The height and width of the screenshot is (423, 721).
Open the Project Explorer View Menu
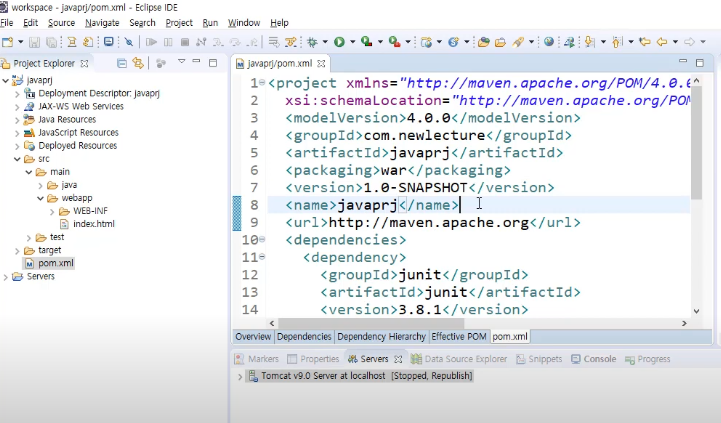[182, 62]
